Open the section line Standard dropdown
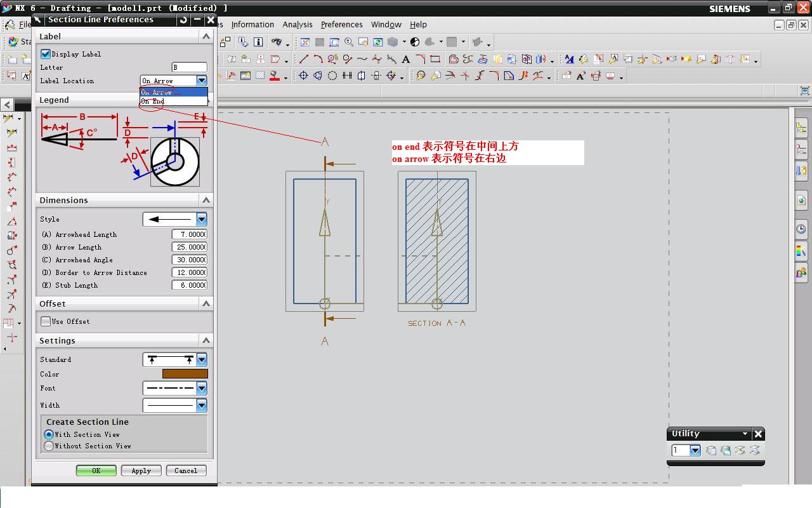The width and height of the screenshot is (812, 508). 202,359
